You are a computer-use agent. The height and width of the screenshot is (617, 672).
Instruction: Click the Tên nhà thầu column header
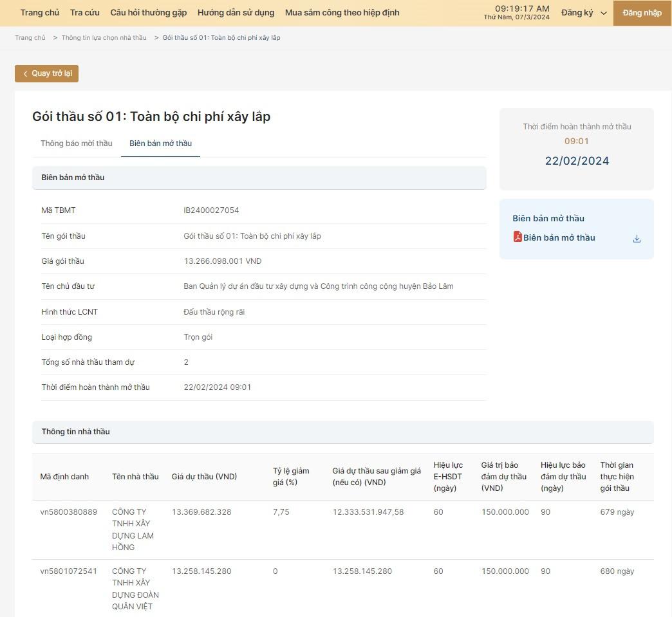pyautogui.click(x=135, y=477)
